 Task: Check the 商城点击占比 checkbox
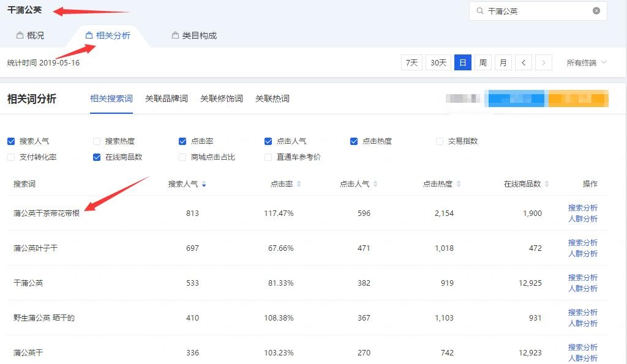pyautogui.click(x=182, y=157)
